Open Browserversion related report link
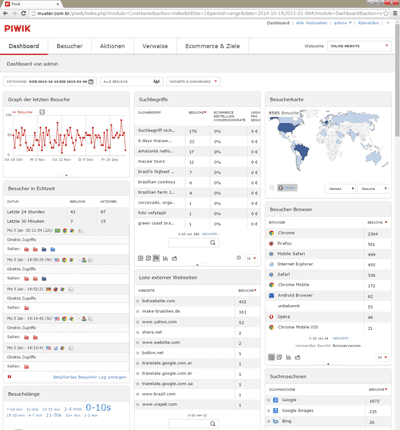The height and width of the screenshot is (430, 400). (x=347, y=346)
